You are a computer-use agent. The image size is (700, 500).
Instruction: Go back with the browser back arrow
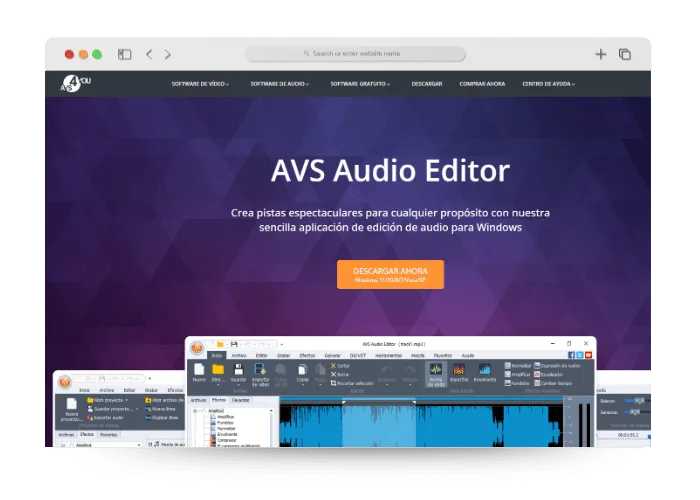pos(149,54)
